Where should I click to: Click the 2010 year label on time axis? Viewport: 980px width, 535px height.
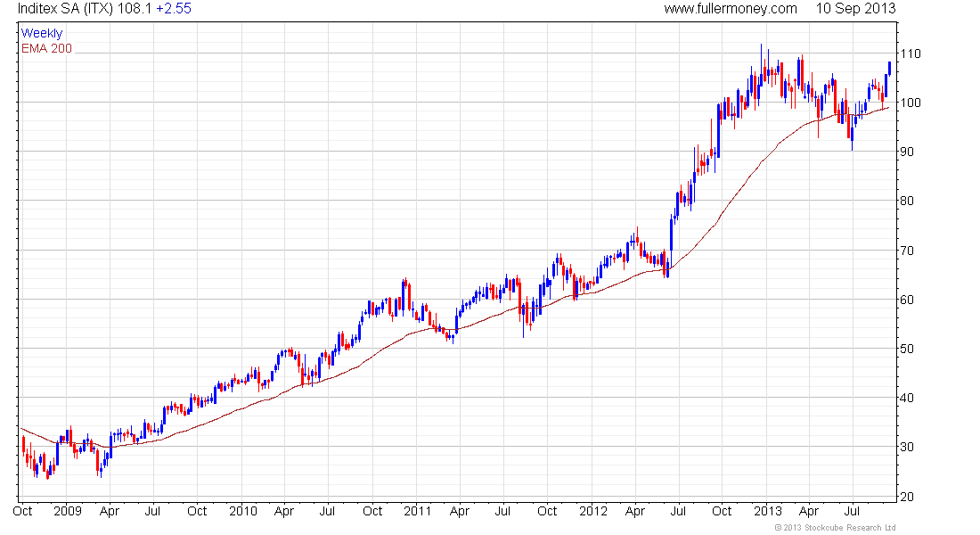click(243, 511)
